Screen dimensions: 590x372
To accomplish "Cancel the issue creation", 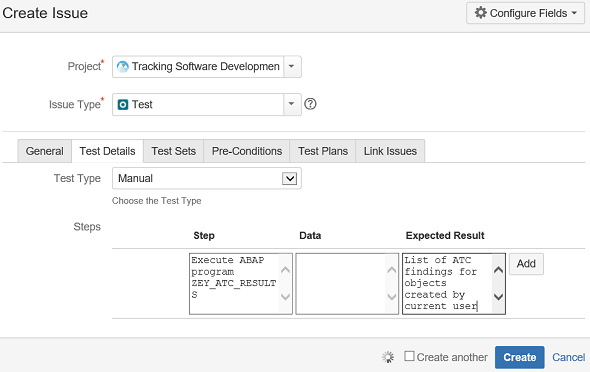I will coord(568,357).
